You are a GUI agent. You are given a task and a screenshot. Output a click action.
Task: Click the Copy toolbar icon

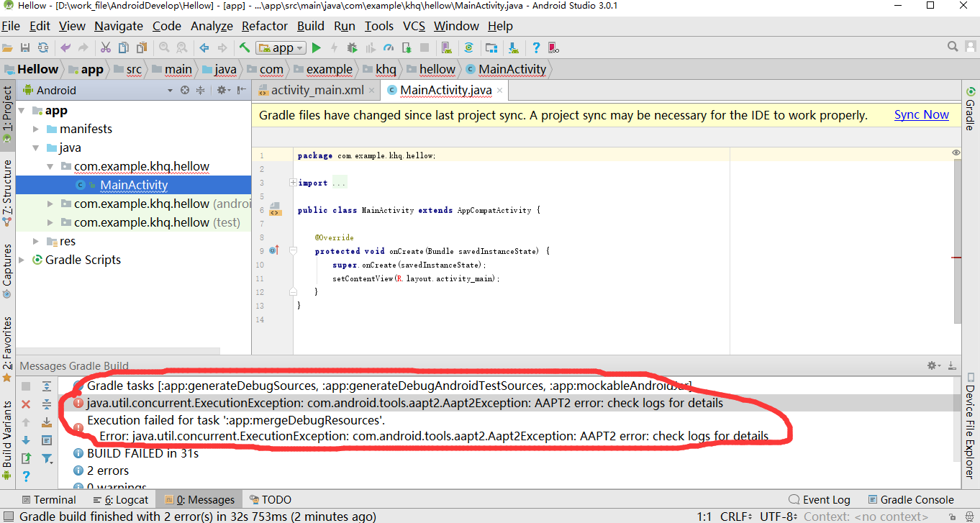[x=123, y=47]
